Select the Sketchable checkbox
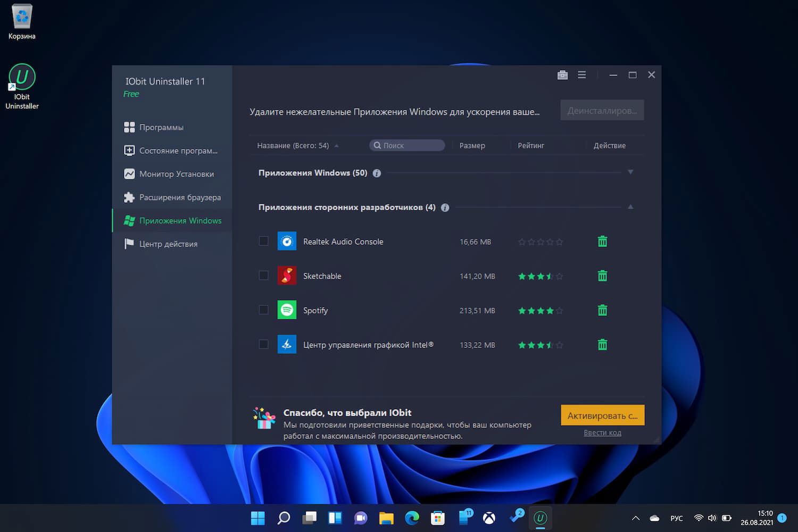 tap(263, 276)
